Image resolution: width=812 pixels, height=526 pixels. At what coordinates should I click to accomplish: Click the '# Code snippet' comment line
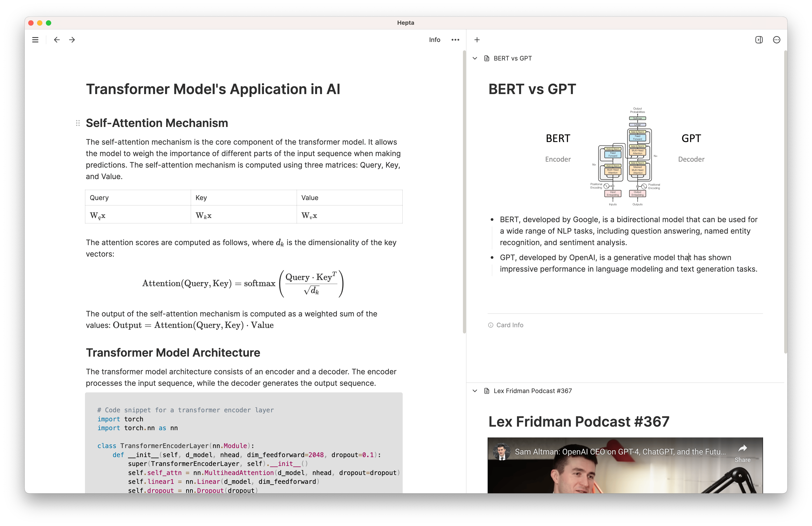coord(186,410)
